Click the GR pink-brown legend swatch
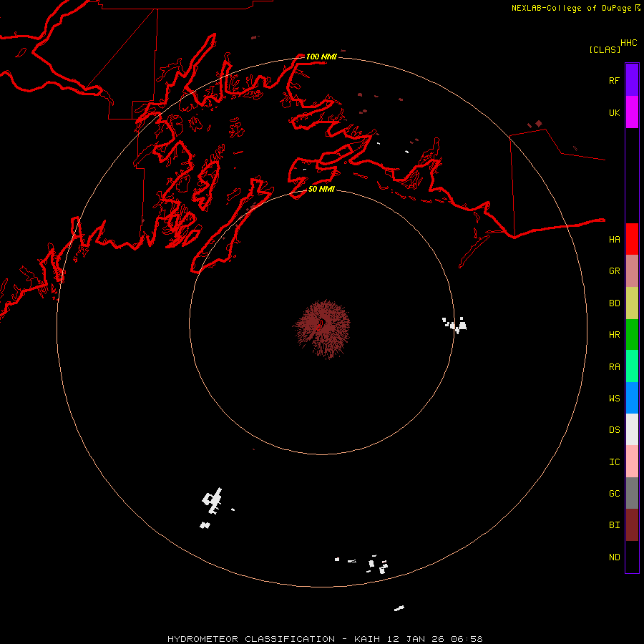 point(632,271)
